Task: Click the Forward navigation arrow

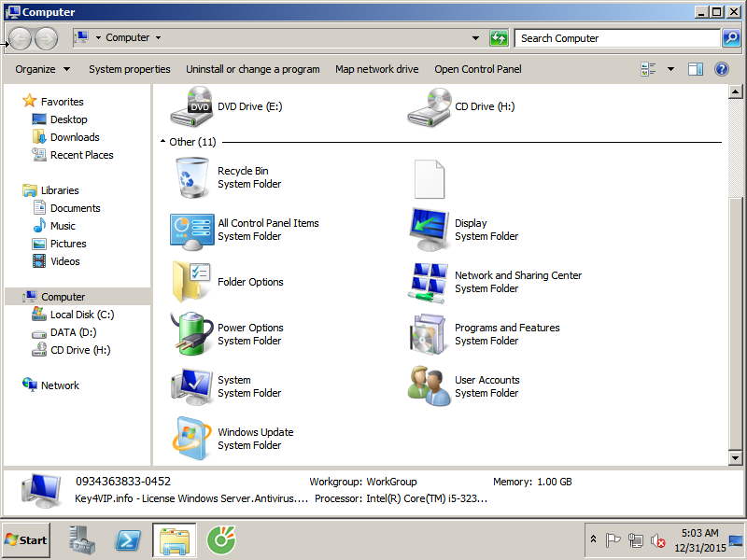Action: pos(47,38)
